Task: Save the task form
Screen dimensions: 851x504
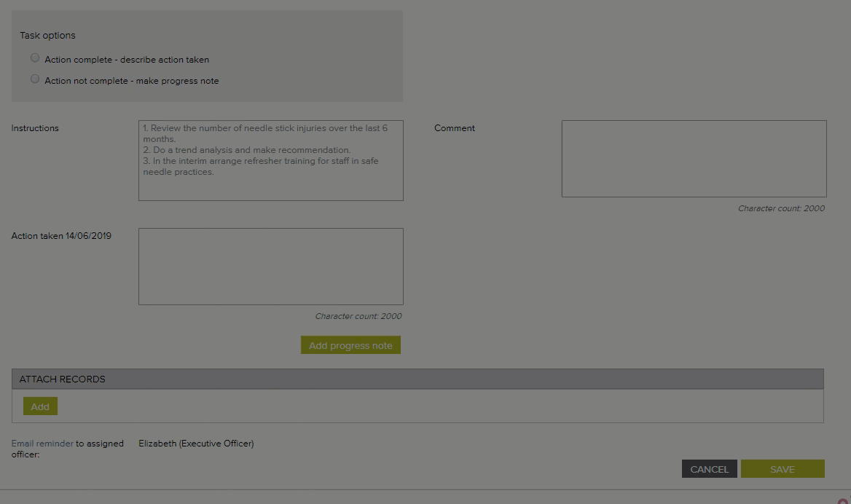Action: [x=782, y=469]
